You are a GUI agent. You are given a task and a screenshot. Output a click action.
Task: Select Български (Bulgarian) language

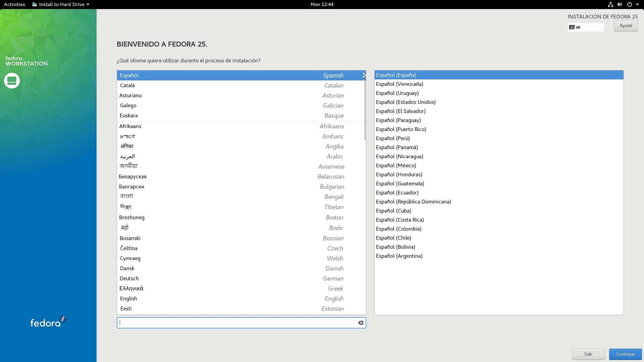[241, 187]
